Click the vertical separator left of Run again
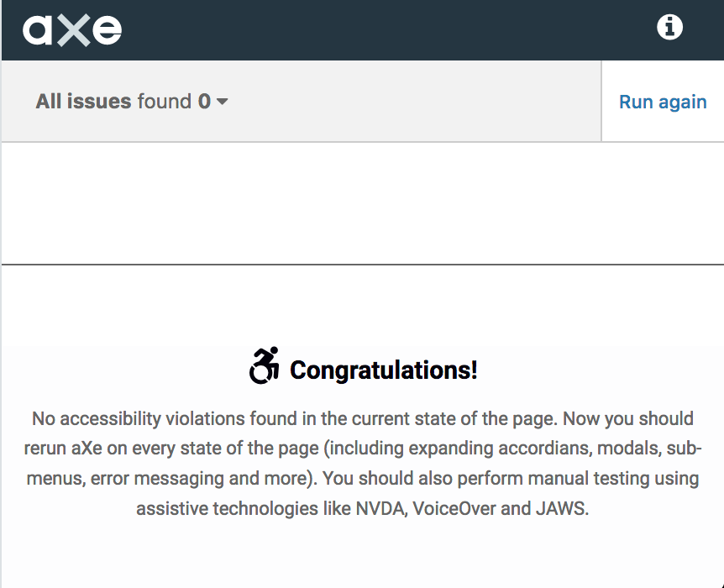The image size is (724, 588). (x=601, y=101)
